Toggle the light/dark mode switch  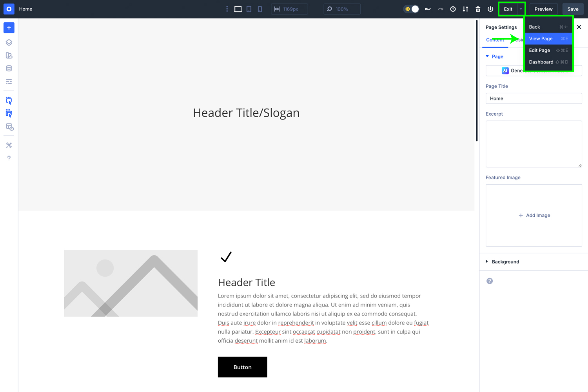(411, 9)
